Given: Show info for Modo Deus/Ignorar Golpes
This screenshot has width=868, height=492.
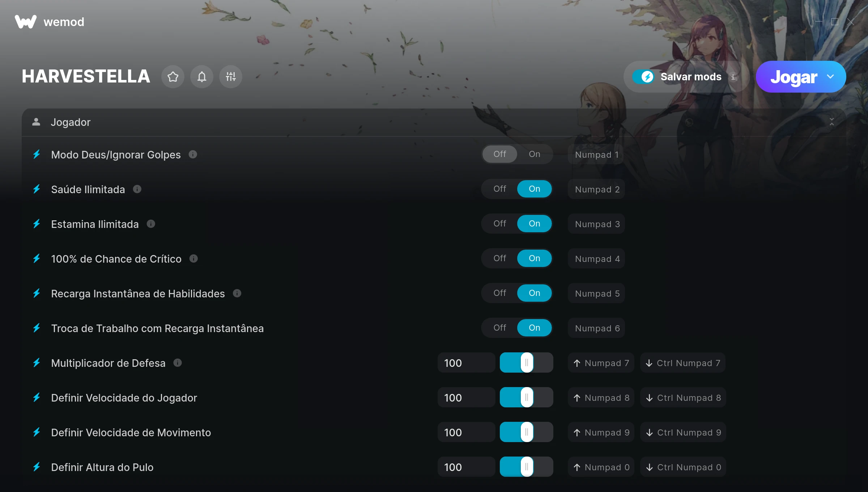Looking at the screenshot, I should (x=193, y=154).
